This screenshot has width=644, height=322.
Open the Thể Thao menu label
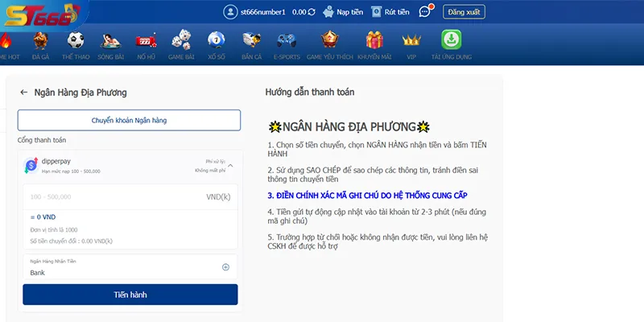coord(76,57)
